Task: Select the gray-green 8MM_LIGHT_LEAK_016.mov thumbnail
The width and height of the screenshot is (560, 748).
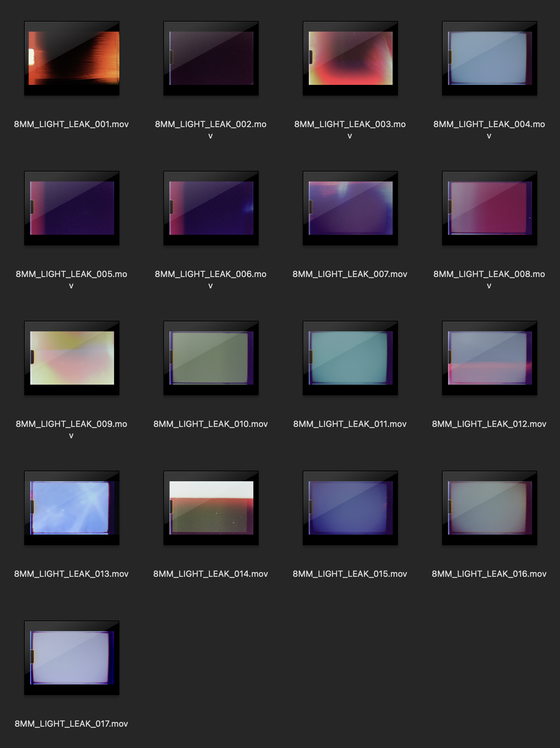Action: click(490, 508)
